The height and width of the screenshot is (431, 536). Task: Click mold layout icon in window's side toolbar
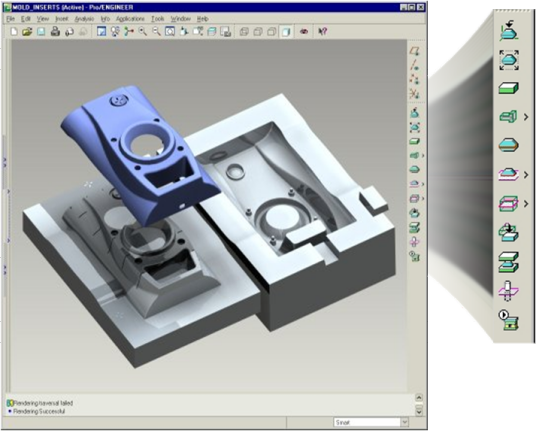414,256
